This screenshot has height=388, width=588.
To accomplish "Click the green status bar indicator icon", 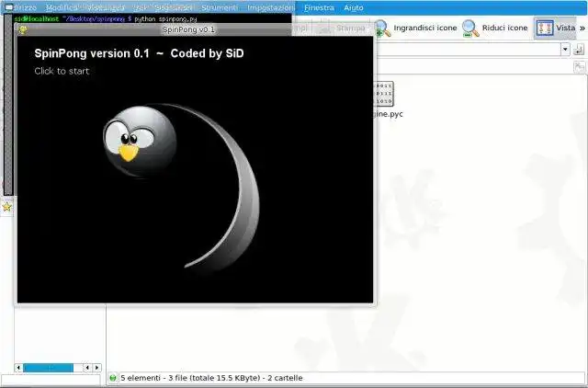I will click(x=112, y=378).
